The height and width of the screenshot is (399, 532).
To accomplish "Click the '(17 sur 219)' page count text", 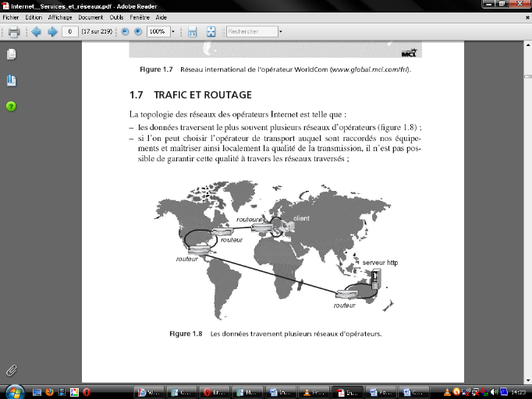I will (97, 31).
